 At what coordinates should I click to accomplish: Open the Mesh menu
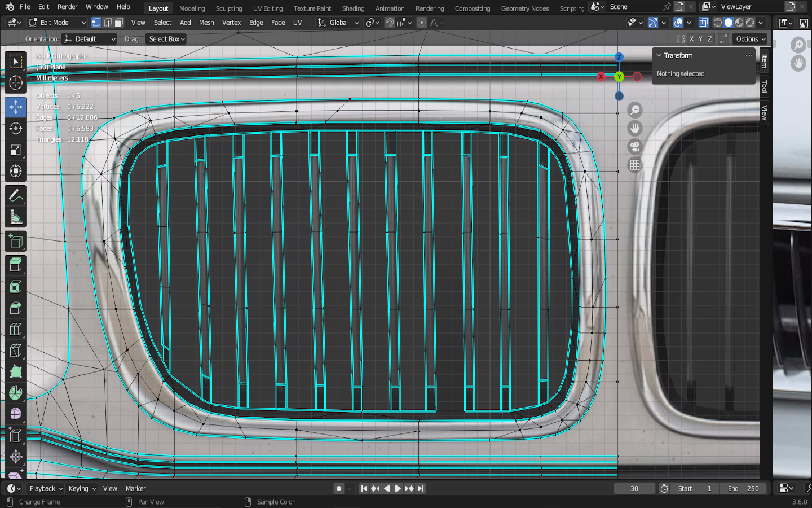(206, 23)
